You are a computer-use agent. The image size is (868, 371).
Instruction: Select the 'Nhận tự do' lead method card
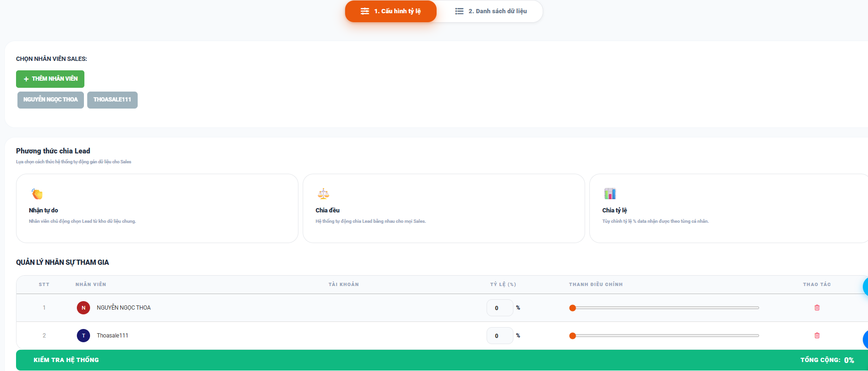tap(157, 208)
